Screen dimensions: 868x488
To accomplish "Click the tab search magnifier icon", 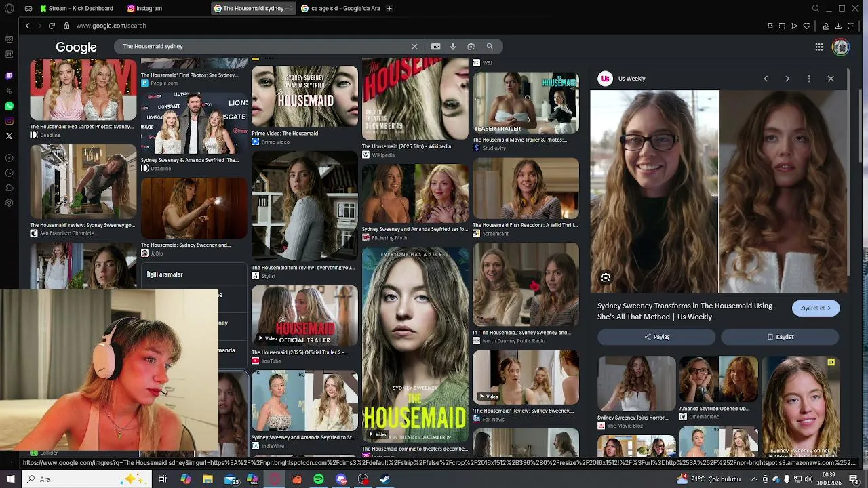I will tap(816, 8).
